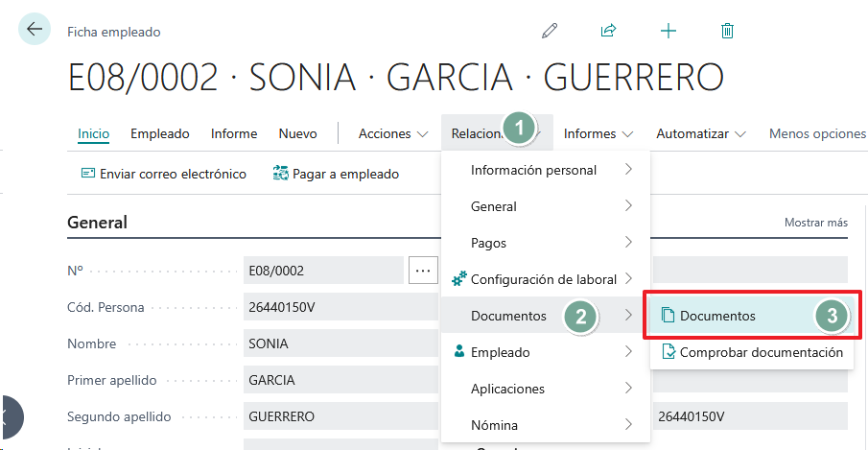The width and height of the screenshot is (868, 450).
Task: Open the General submenu entry
Action: click(x=546, y=206)
